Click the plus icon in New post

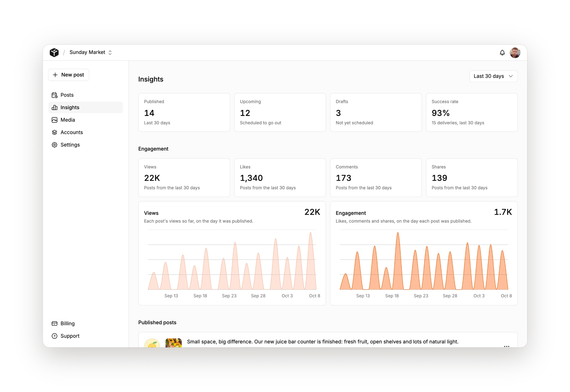55,75
